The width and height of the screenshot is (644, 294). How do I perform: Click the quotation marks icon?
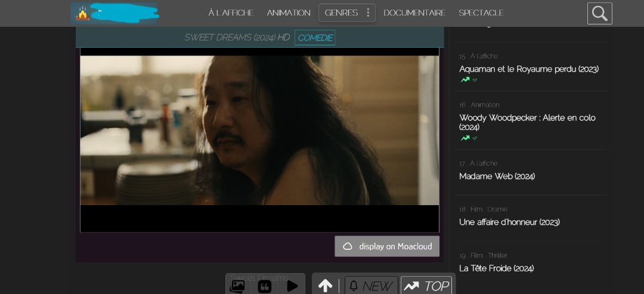pos(265,286)
